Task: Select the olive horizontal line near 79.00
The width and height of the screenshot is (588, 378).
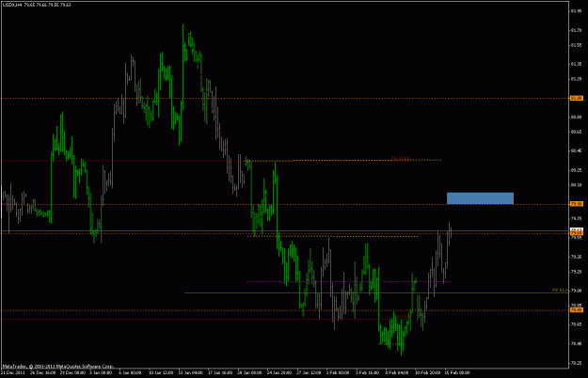Action: click(376, 292)
